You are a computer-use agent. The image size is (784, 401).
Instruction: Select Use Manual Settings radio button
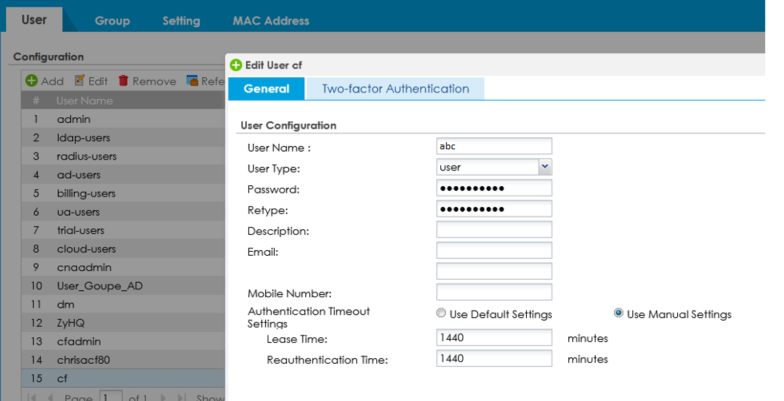(x=619, y=314)
